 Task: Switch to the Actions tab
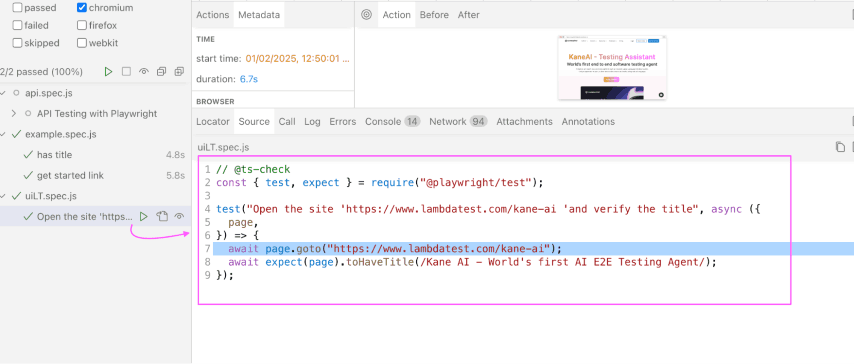click(x=212, y=15)
